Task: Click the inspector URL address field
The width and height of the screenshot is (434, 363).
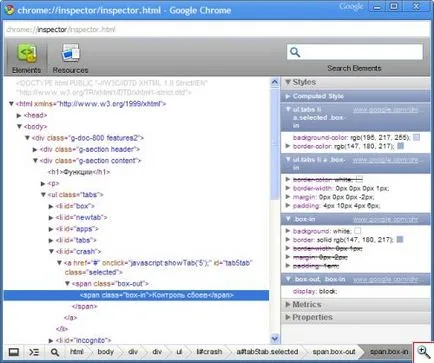Action: pos(216,29)
